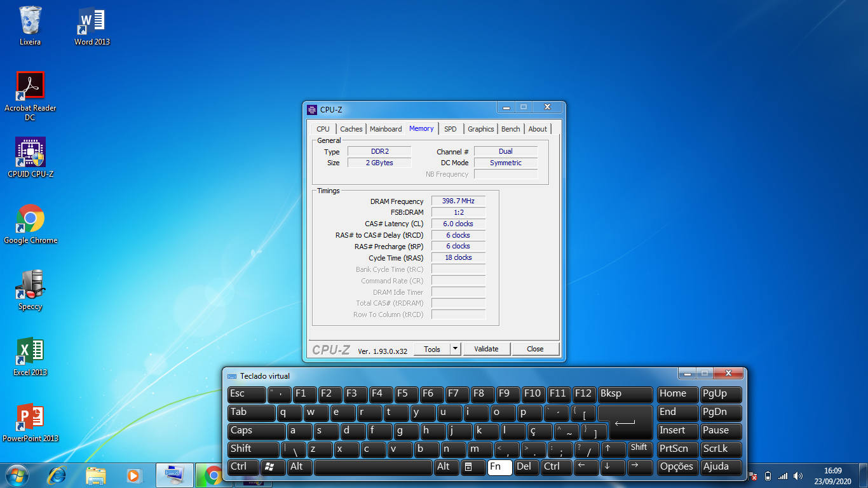Toggle the right Ctrl key on virtual keyboard
This screenshot has width=868, height=488.
pyautogui.click(x=555, y=467)
